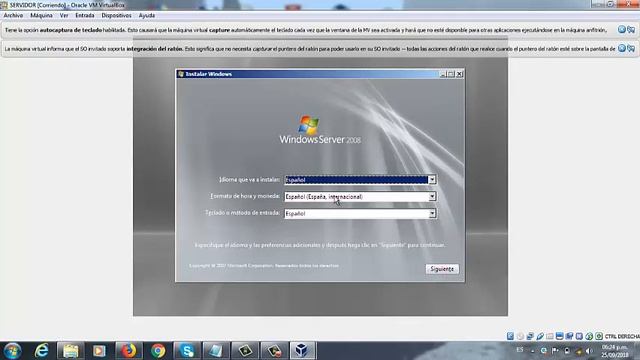Click the Siguiente button
The width and height of the screenshot is (640, 360).
coord(442,269)
